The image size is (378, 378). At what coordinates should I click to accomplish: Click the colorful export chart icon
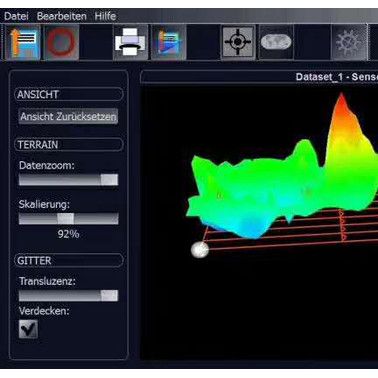click(x=169, y=43)
